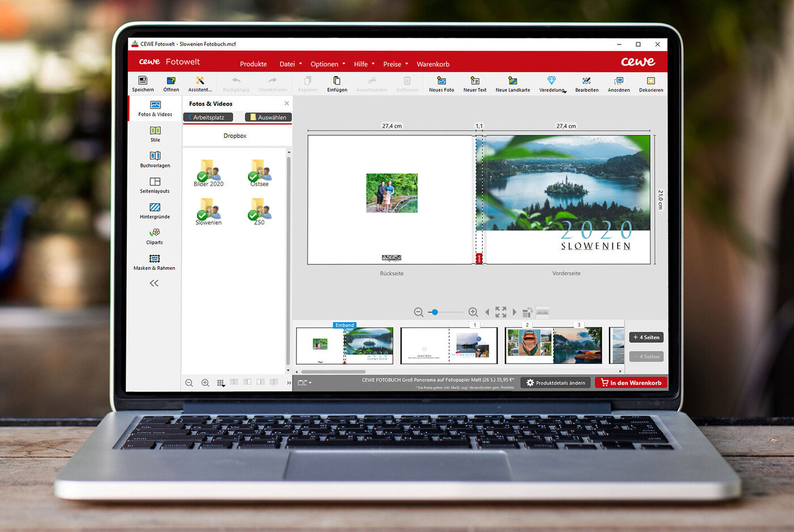Click the Dropbox location label
This screenshot has height=532, width=794.
pyautogui.click(x=235, y=136)
